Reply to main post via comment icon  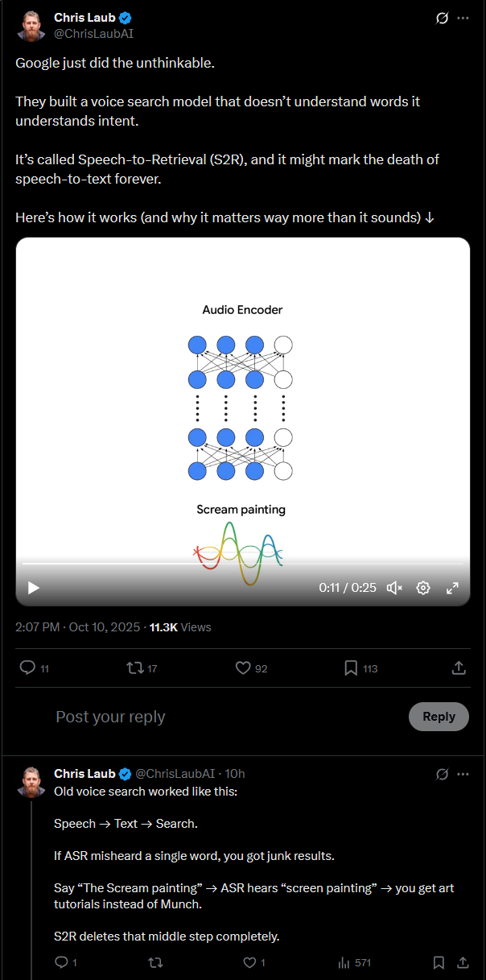[x=27, y=668]
